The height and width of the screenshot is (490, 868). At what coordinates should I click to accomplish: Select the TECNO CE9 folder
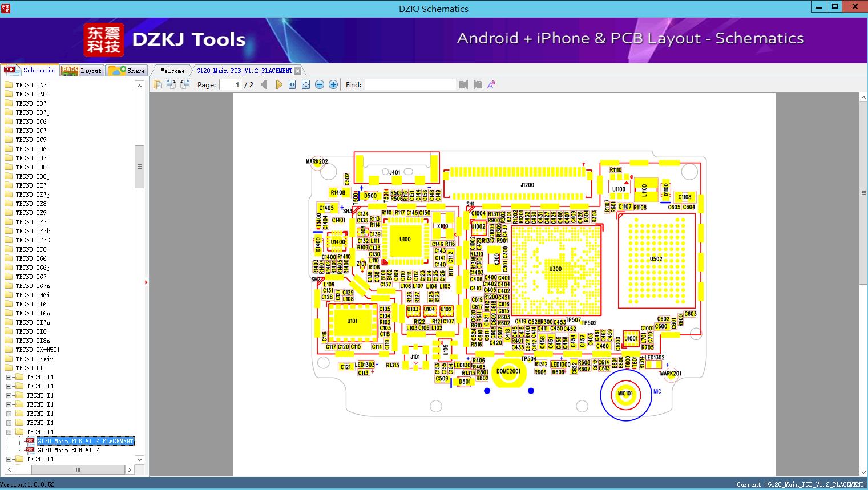[x=31, y=213]
